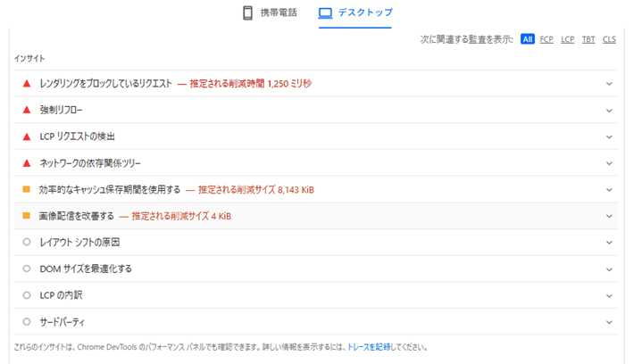
Task: Expand レンダリングをブロックしているリクエスト chevron
Action: click(x=609, y=84)
